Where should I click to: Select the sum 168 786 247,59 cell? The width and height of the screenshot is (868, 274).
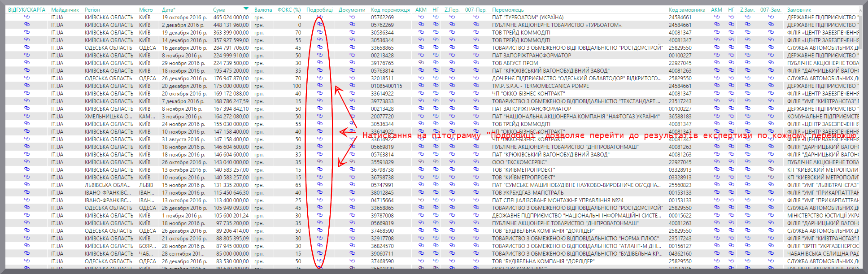(x=231, y=101)
